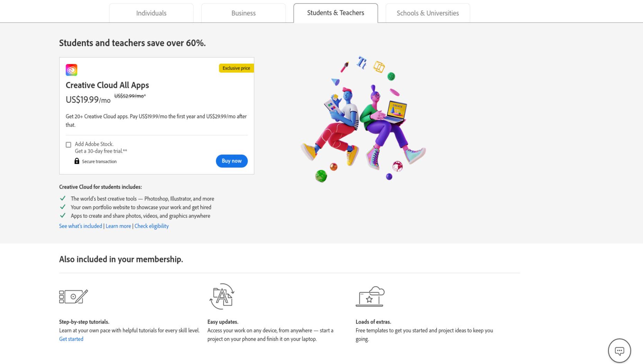Click the first green checkmark icon
Image resolution: width=643 pixels, height=364 pixels.
tap(63, 198)
